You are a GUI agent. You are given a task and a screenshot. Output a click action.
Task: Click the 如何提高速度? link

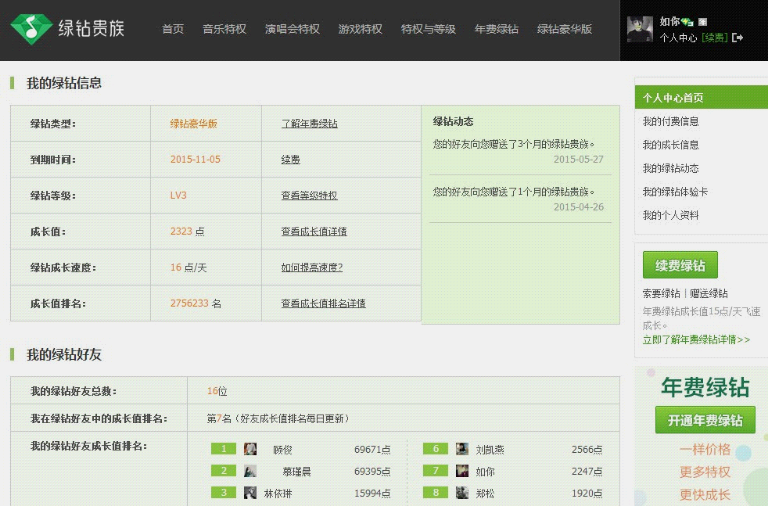(x=312, y=267)
